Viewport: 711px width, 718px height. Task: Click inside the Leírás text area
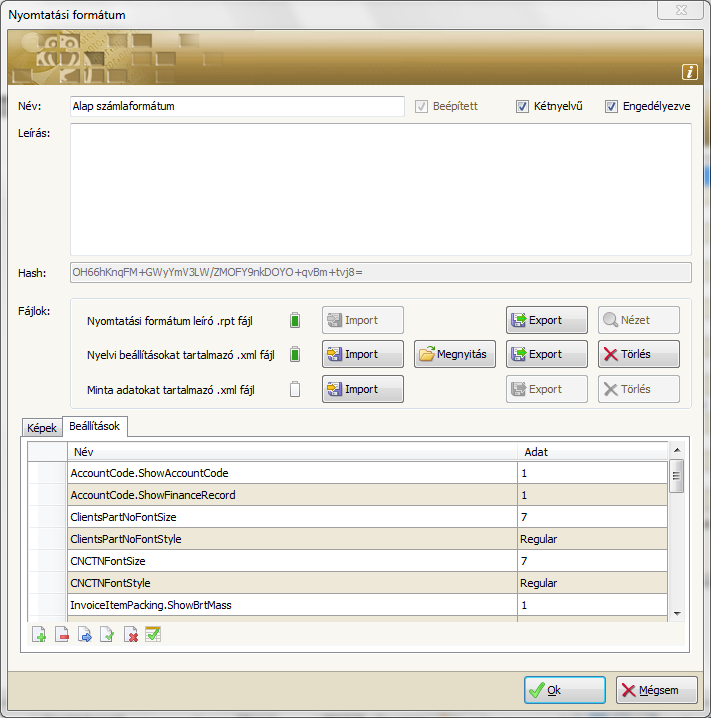(380, 190)
